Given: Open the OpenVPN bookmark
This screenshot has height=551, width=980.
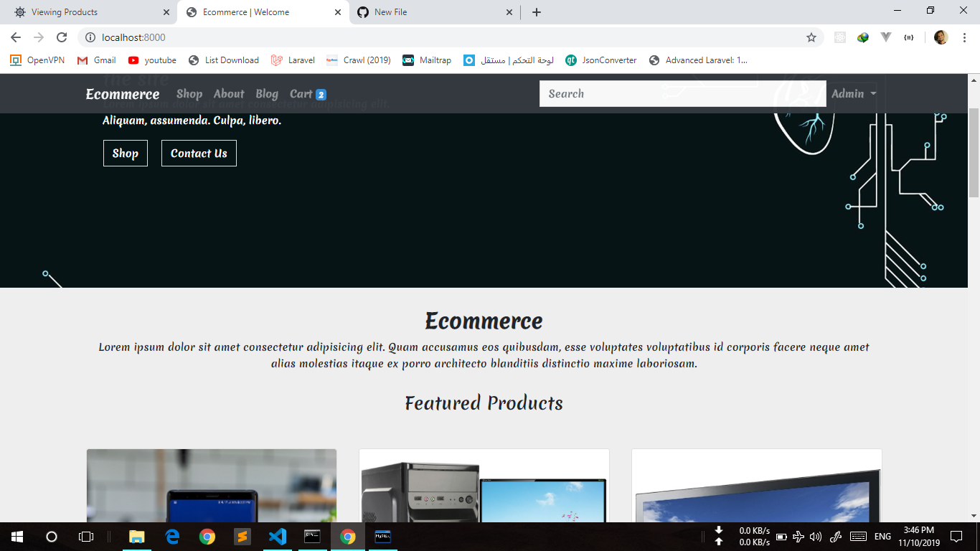Looking at the screenshot, I should point(37,60).
